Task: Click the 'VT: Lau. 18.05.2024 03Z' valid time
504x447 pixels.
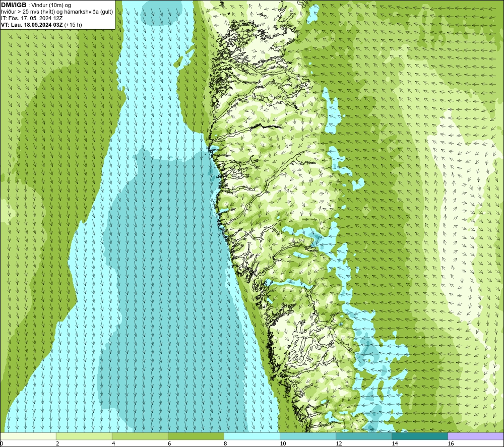Action: click(x=32, y=24)
